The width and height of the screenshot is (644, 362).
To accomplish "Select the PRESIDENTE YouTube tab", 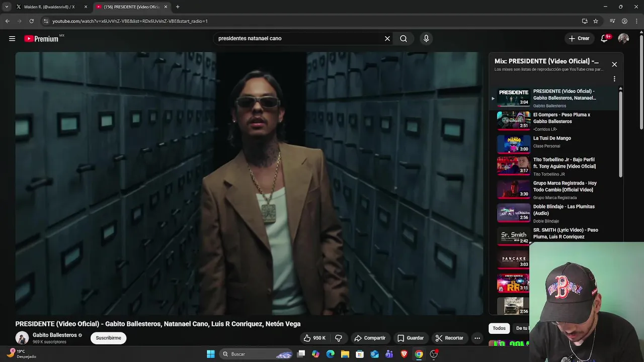I will 132,7.
